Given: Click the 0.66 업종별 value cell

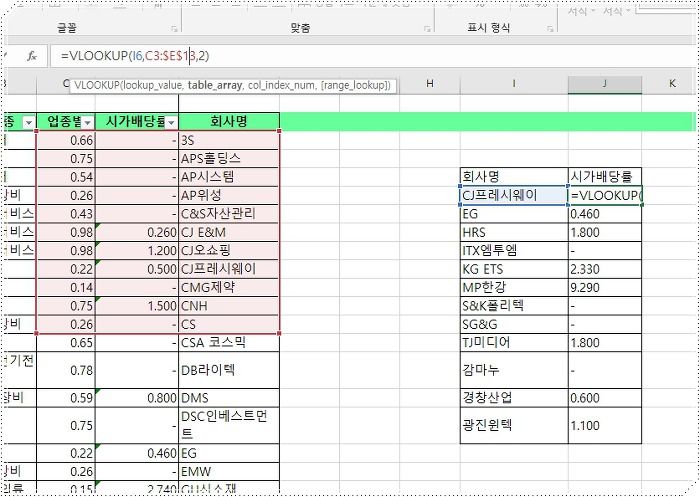Looking at the screenshot, I should [x=66, y=140].
